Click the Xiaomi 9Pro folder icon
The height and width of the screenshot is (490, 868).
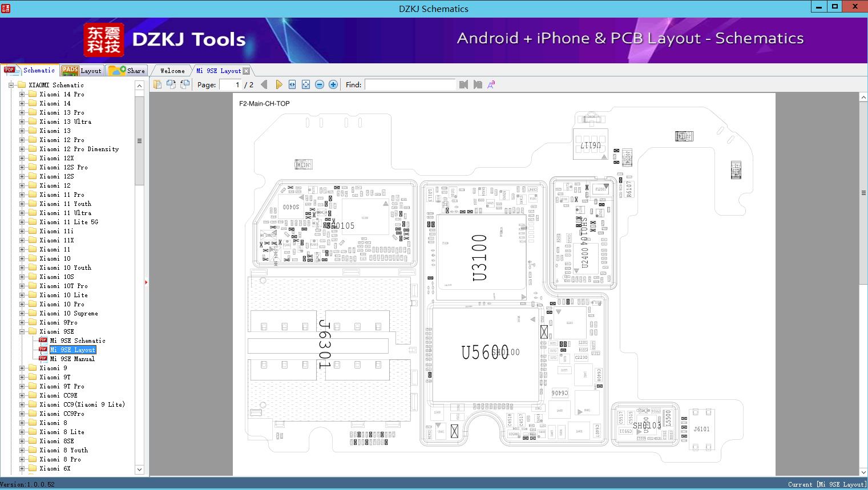pyautogui.click(x=33, y=322)
